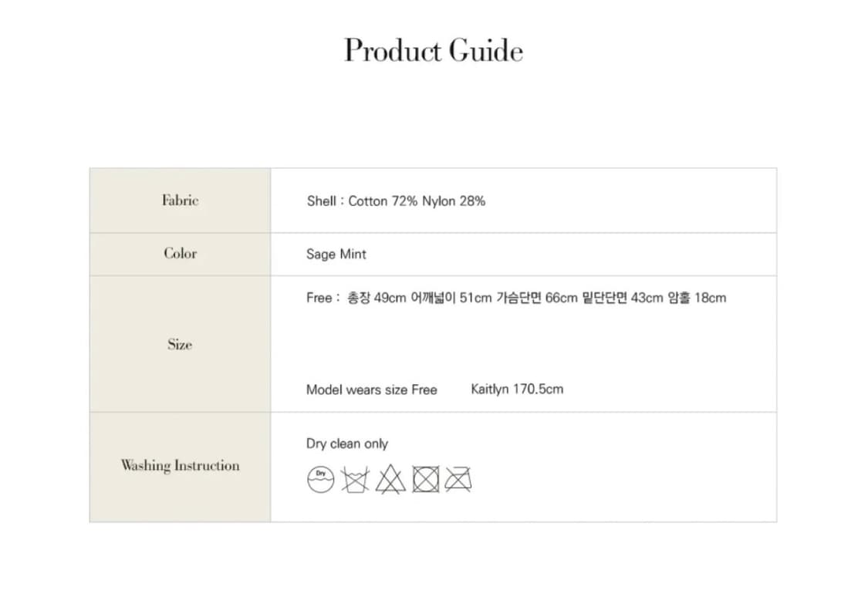
Task: Click the 가슴단면 66cm measurement
Action: [537, 298]
